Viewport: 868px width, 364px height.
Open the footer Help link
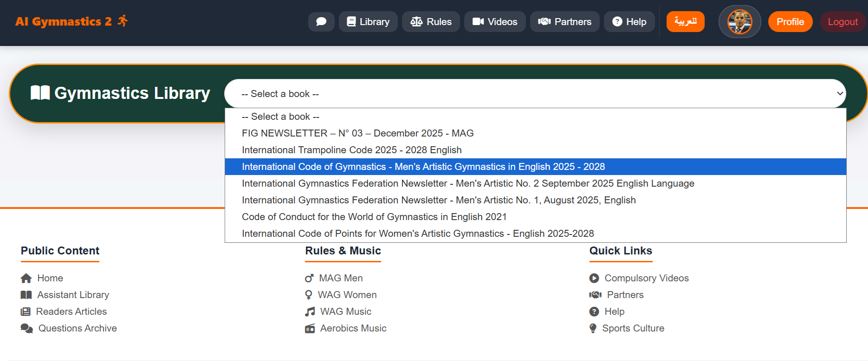tap(615, 312)
